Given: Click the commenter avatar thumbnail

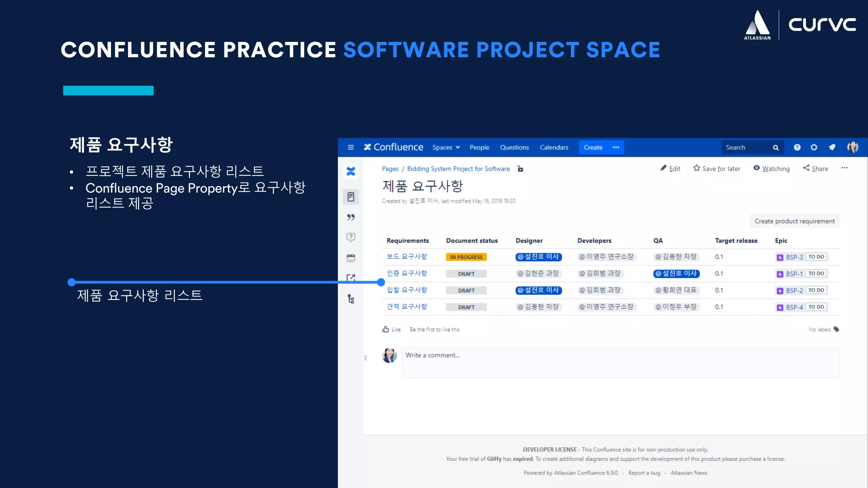Looking at the screenshot, I should click(389, 355).
